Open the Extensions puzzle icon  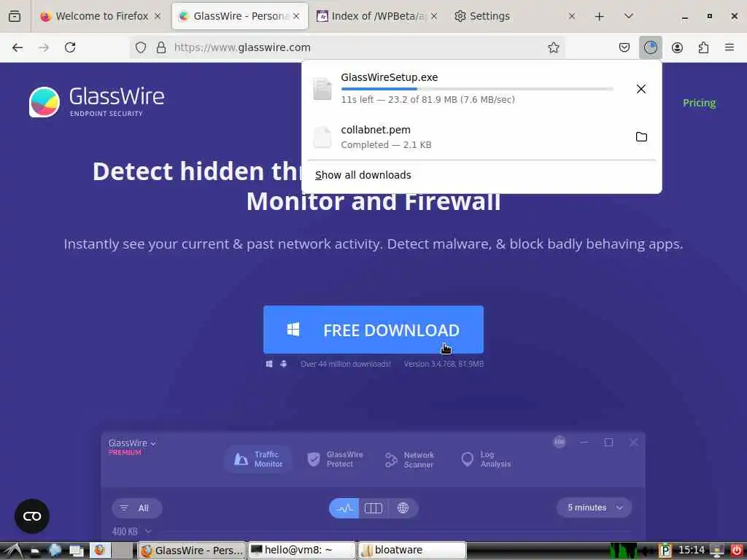tap(703, 47)
